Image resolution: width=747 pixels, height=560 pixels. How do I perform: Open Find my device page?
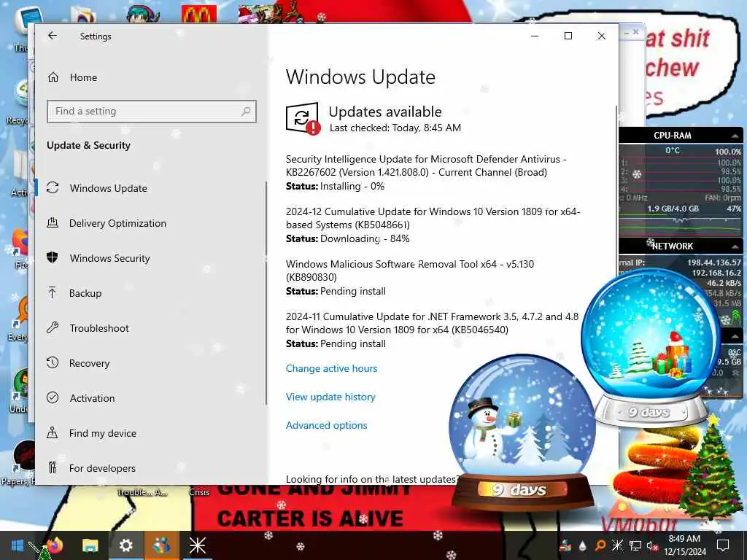point(102,433)
